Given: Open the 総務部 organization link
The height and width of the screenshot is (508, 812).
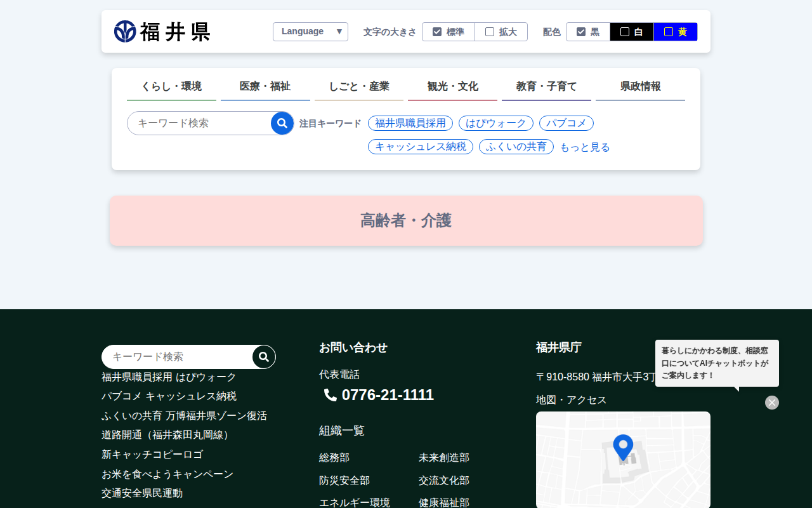Looking at the screenshot, I should coord(334,458).
